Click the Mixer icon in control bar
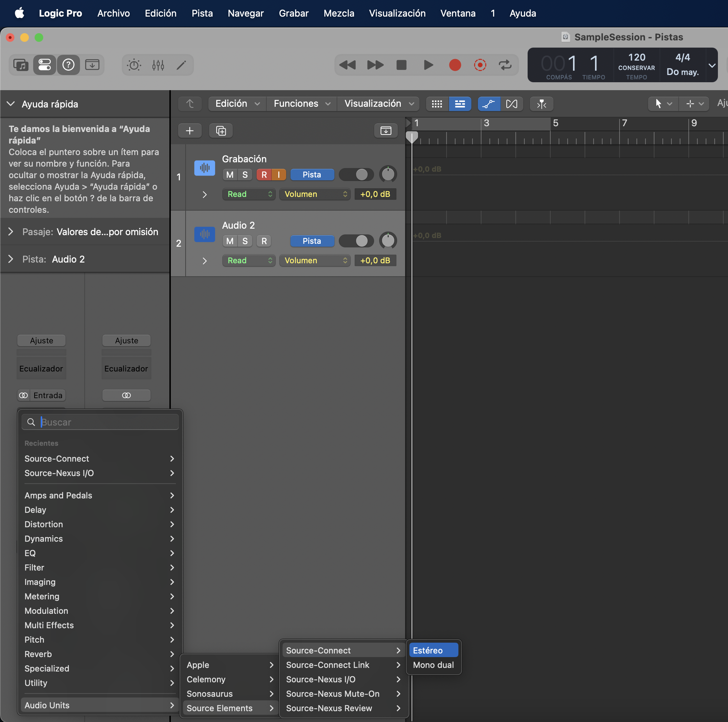This screenshot has width=728, height=722. (158, 65)
